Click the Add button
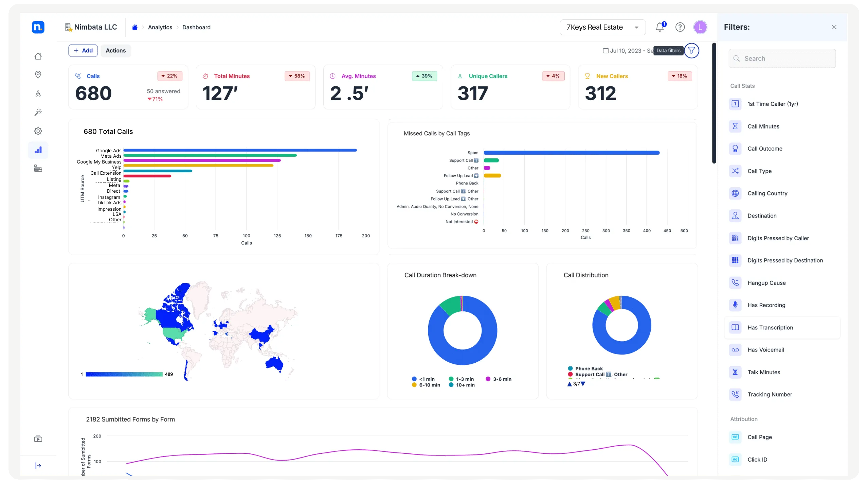The width and height of the screenshot is (868, 483). [x=83, y=51]
